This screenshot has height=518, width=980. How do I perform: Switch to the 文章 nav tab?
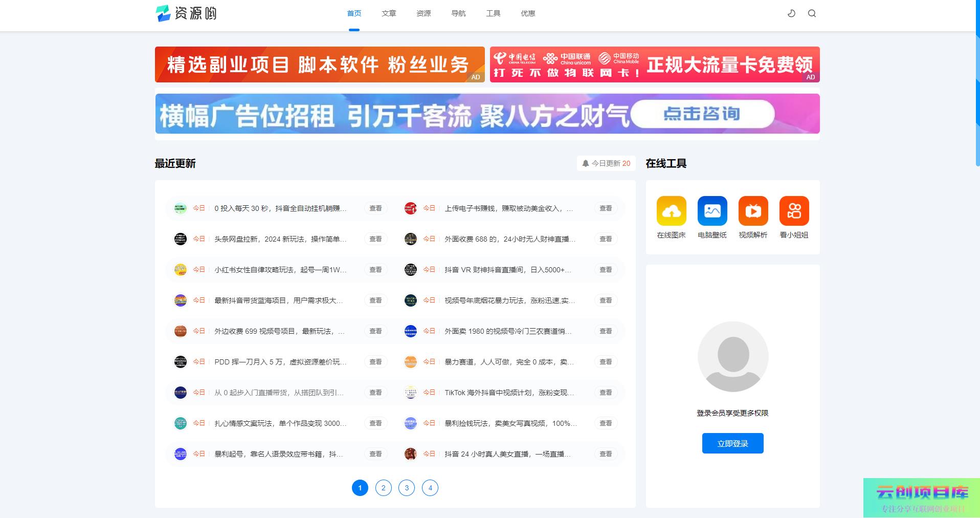point(389,13)
